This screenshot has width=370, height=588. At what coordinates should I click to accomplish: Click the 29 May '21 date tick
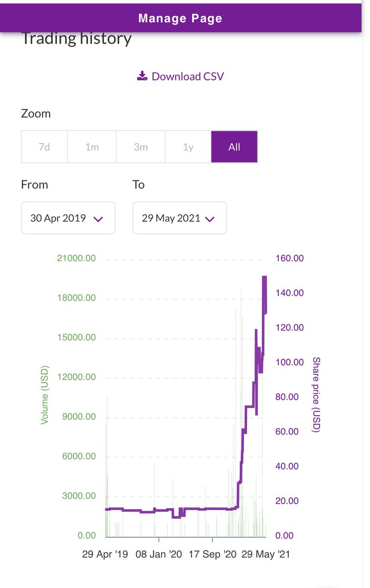point(266,555)
